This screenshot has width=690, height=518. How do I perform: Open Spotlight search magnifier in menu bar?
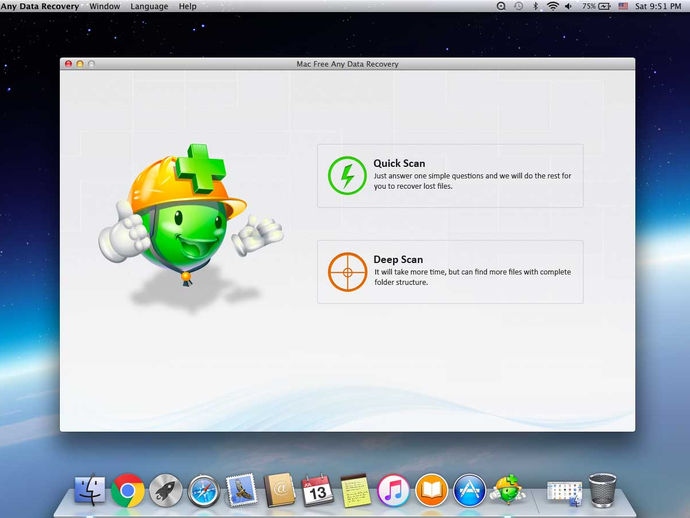[x=501, y=6]
